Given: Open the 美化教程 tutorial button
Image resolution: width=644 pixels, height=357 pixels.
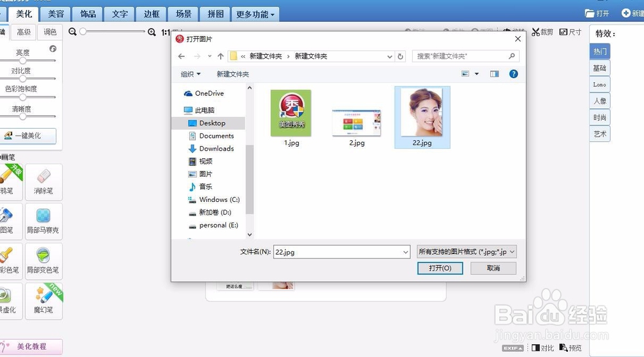Looking at the screenshot, I should tap(31, 346).
